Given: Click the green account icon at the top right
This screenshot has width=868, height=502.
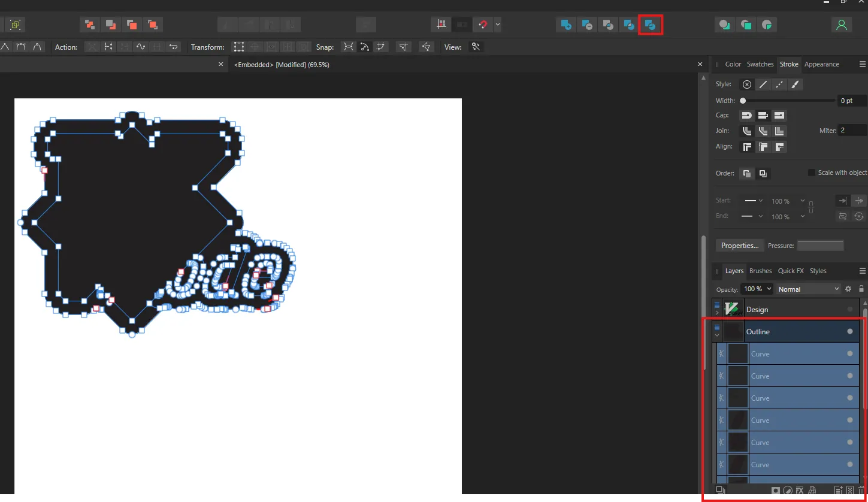Looking at the screenshot, I should pos(842,24).
